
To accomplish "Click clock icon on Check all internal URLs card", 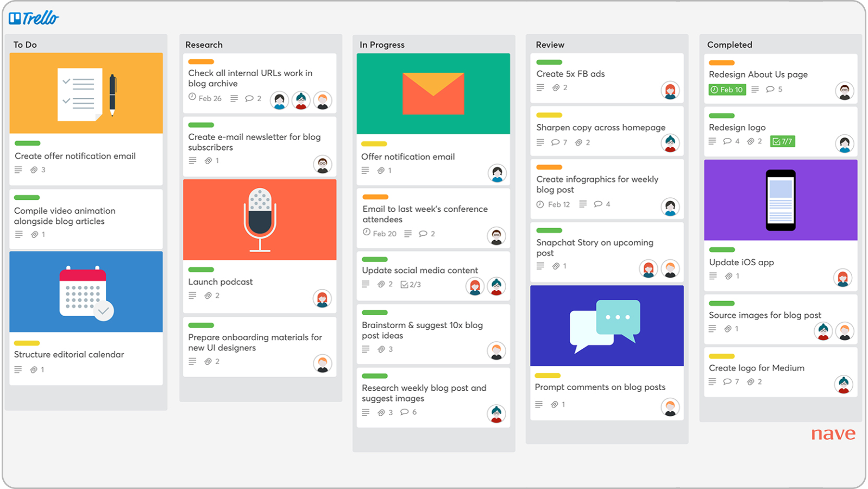I will (x=192, y=97).
